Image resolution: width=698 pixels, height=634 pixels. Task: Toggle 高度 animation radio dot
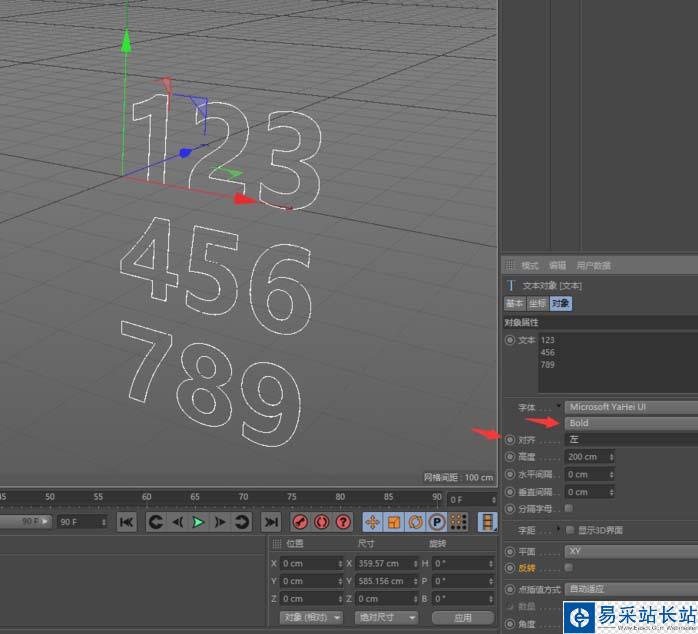[510, 457]
